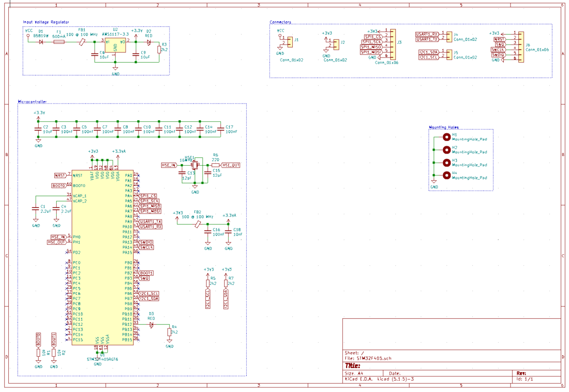
Task: Click the FB1 ferrite bead symbol
Action: point(81,41)
